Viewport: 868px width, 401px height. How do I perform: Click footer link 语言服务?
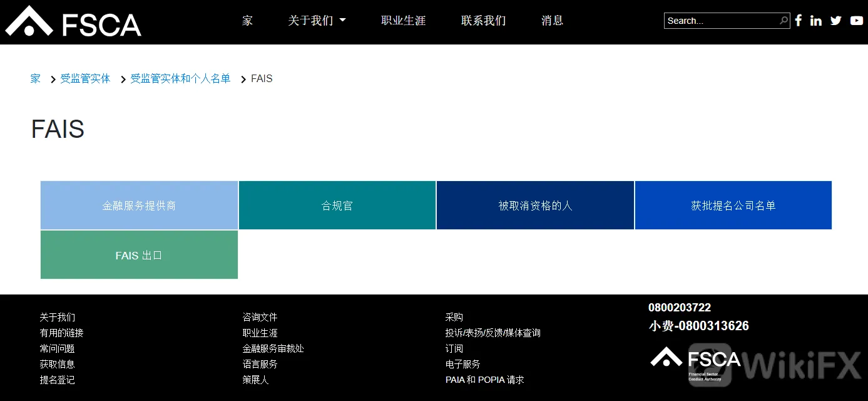click(x=260, y=364)
